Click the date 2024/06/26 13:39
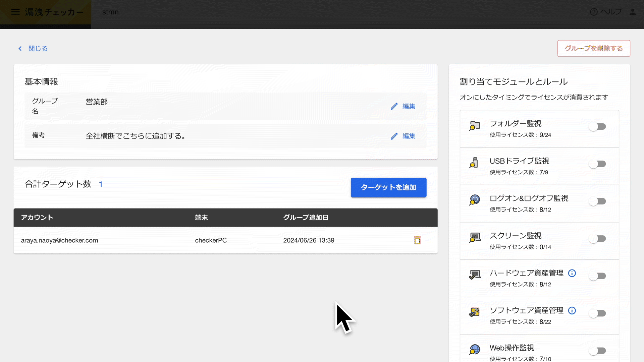This screenshot has height=362, width=644. [309, 240]
